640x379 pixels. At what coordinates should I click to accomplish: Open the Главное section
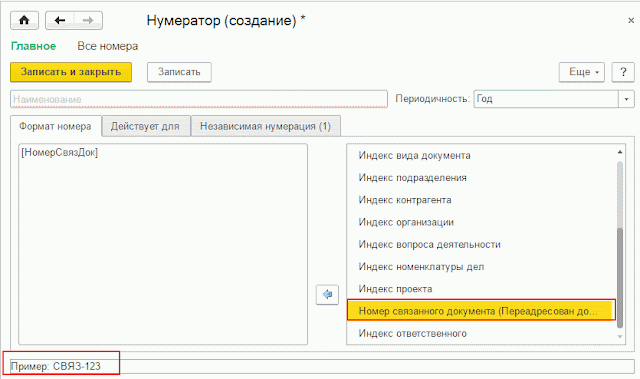(33, 46)
